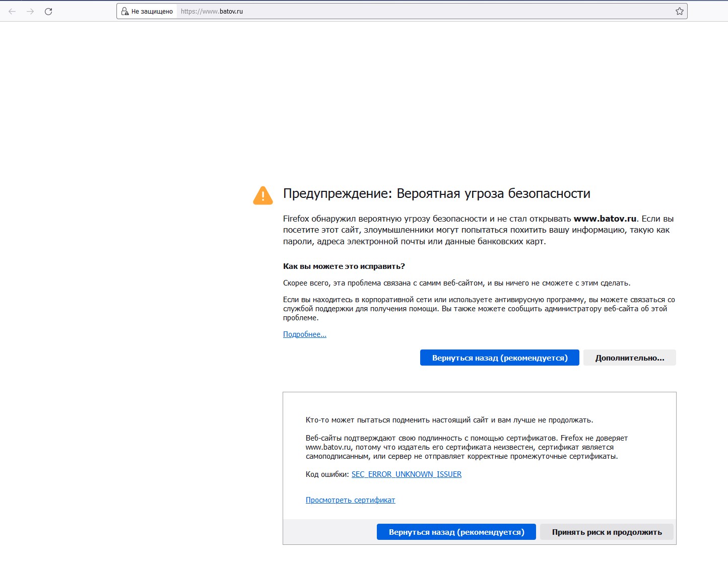Click the "Не защищено" label in the address bar
The width and height of the screenshot is (728, 563).
152,11
